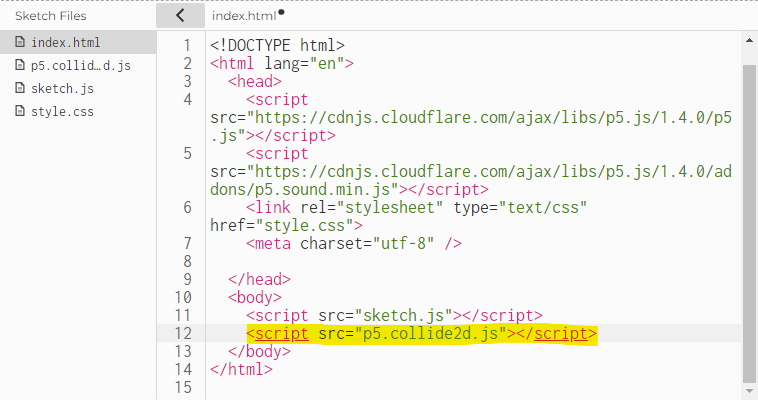Click line number 8 in the gutter
758x400 pixels.
188,262
